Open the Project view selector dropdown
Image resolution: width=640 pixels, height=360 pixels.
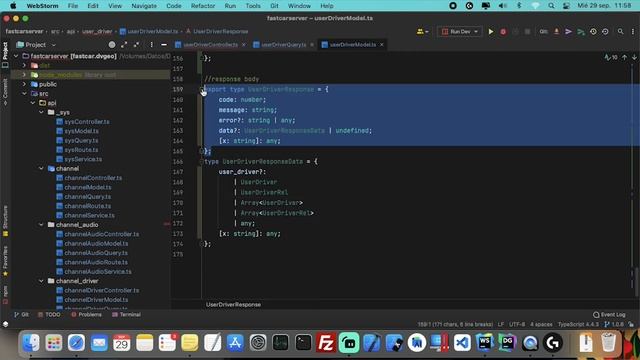pyautogui.click(x=36, y=44)
